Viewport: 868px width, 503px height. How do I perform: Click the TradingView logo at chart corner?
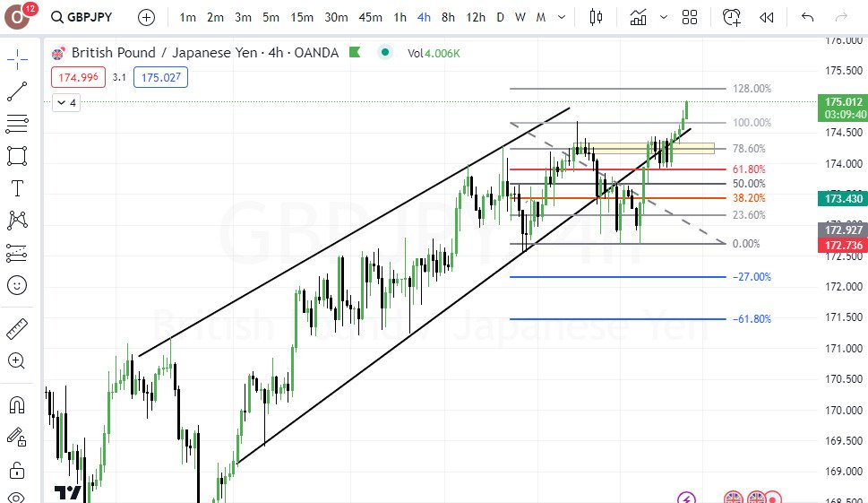(69, 492)
